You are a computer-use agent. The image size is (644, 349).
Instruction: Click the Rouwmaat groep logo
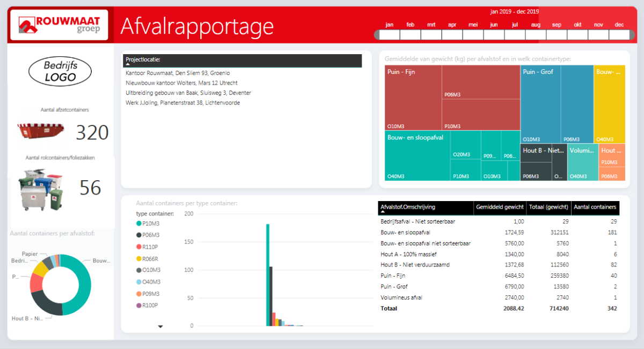58,25
